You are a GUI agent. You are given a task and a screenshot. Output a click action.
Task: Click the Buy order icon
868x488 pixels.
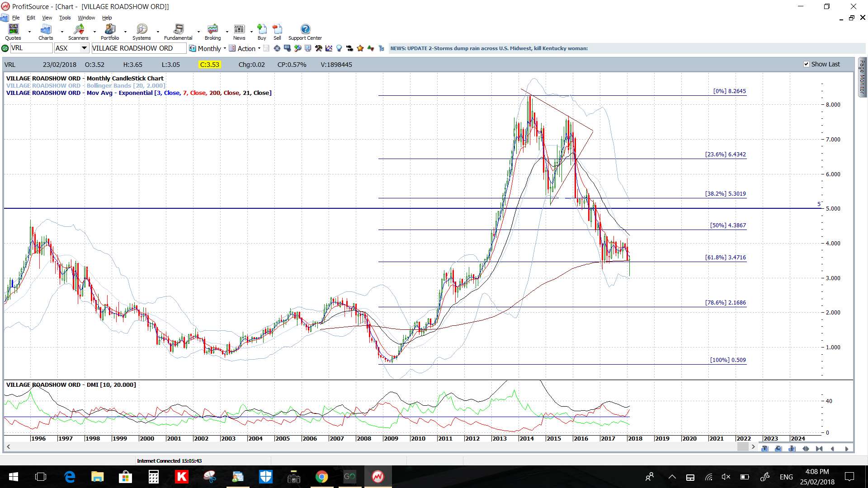pos(262,32)
